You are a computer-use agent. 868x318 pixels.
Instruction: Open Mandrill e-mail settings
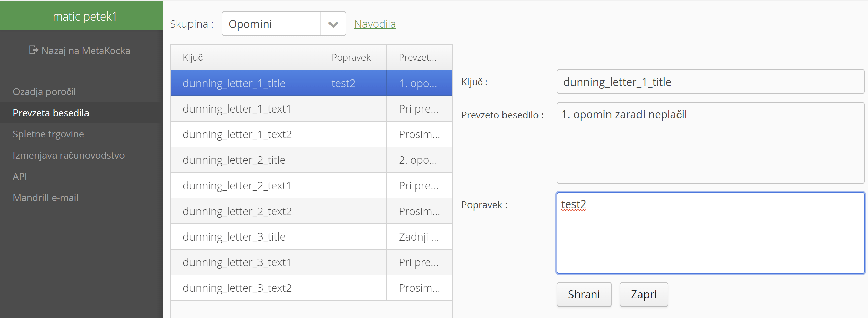pyautogui.click(x=45, y=198)
